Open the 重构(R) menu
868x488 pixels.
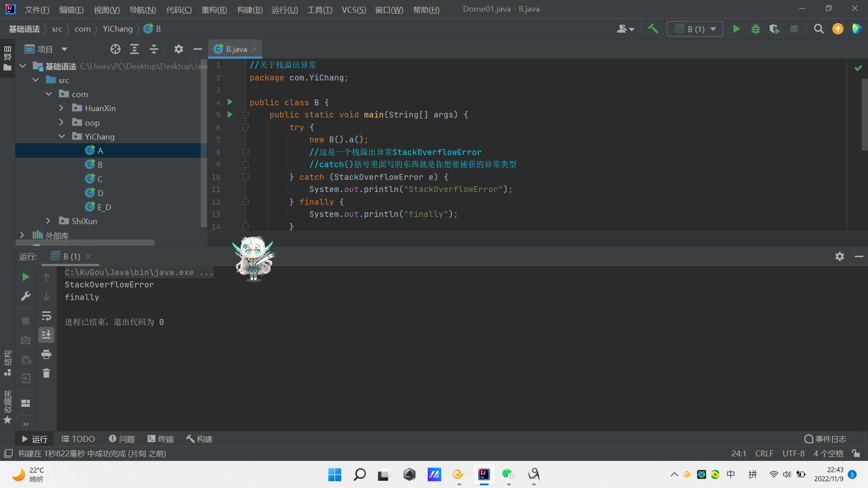[214, 9]
